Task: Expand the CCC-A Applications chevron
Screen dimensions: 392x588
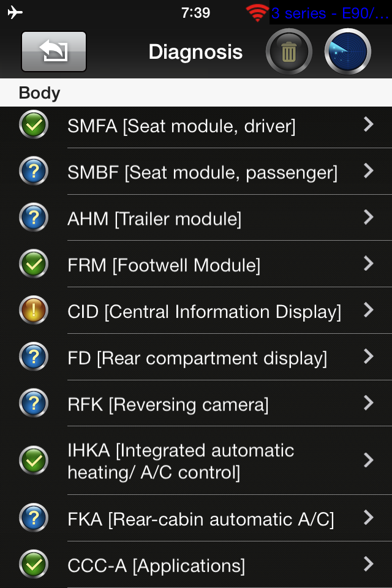Action: [368, 564]
